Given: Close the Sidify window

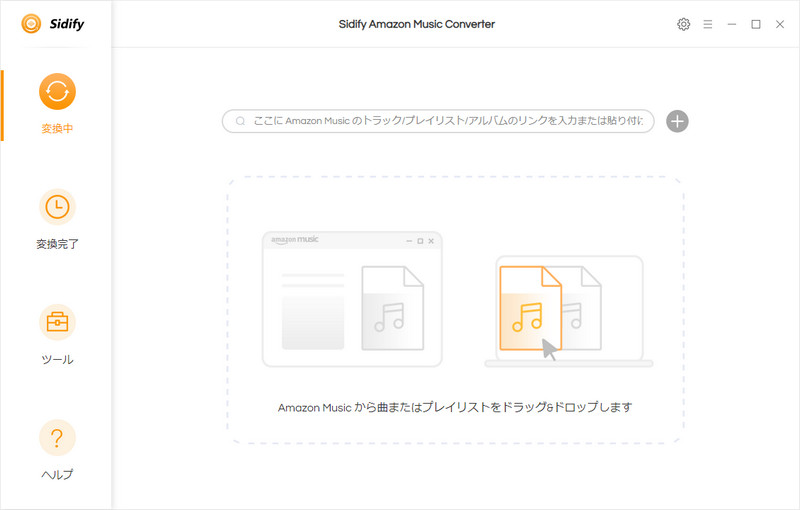Looking at the screenshot, I should click(x=780, y=24).
